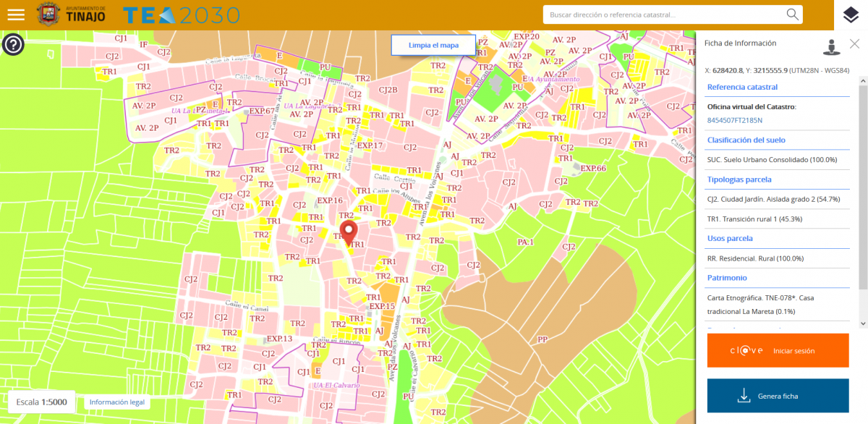Open the Información legal link

(x=117, y=402)
